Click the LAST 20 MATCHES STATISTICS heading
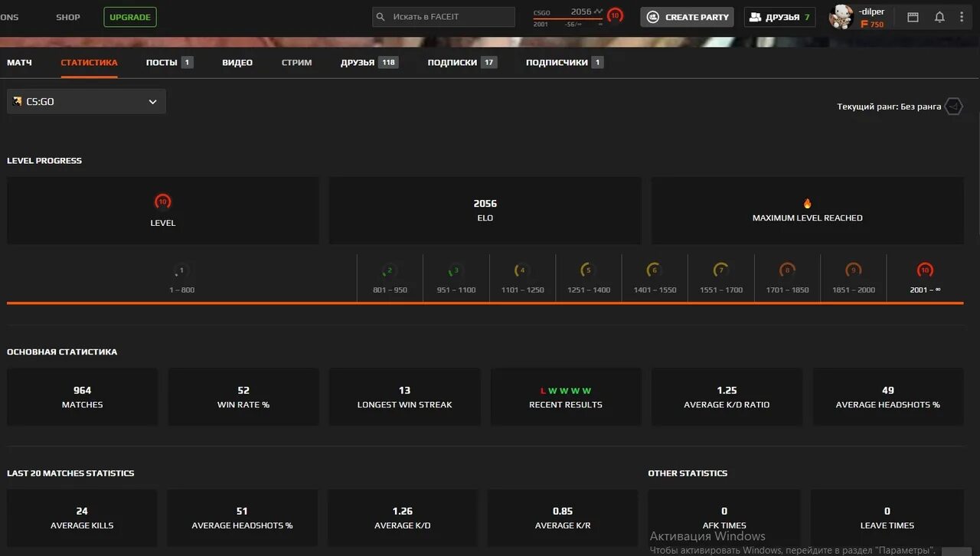The width and height of the screenshot is (980, 556). coord(70,473)
